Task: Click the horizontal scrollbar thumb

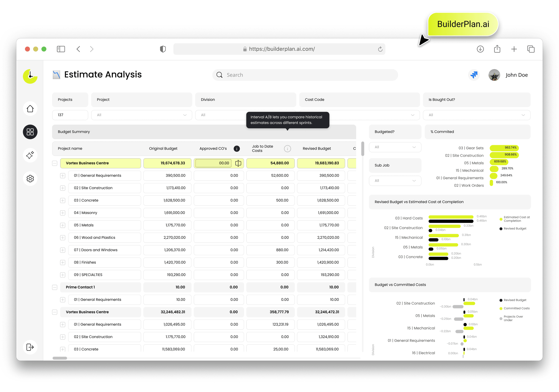Action: coord(60,358)
